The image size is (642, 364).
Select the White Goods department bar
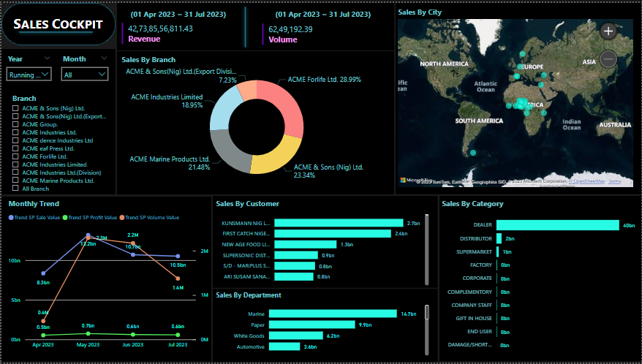click(296, 335)
